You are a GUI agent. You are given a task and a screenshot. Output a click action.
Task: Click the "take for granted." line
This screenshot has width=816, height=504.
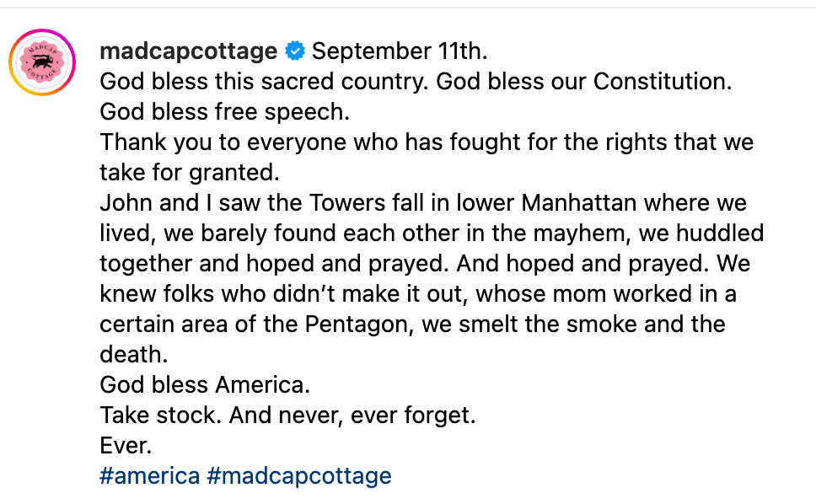[x=189, y=173]
